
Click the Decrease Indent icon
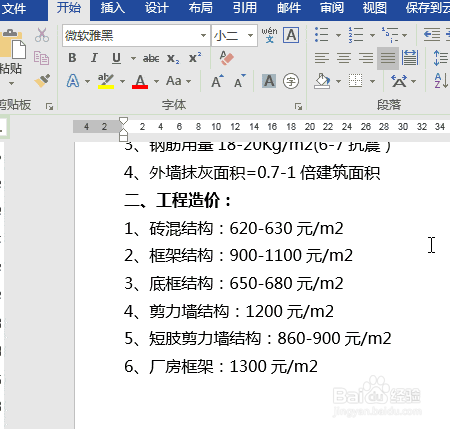(x=432, y=35)
